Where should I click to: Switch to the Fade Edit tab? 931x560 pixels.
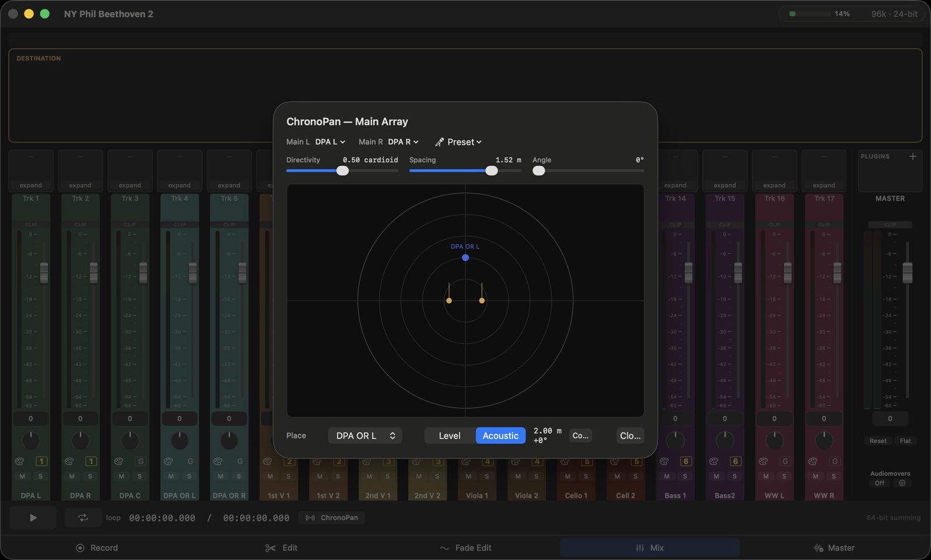tap(465, 548)
